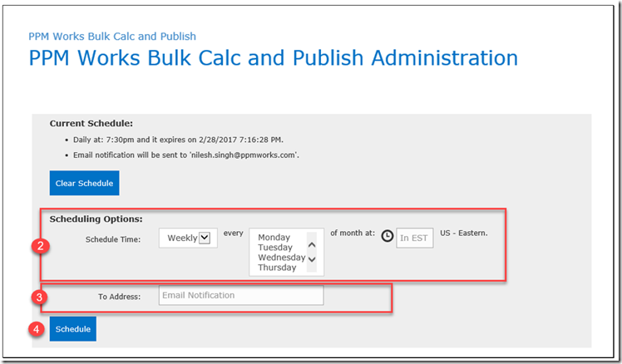
Task: Click the 'of month at:' label
Action: click(353, 234)
